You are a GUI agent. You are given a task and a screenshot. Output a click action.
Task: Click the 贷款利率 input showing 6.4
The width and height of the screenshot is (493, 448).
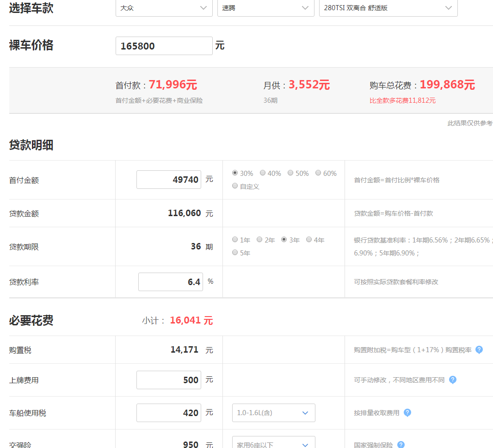click(x=171, y=282)
